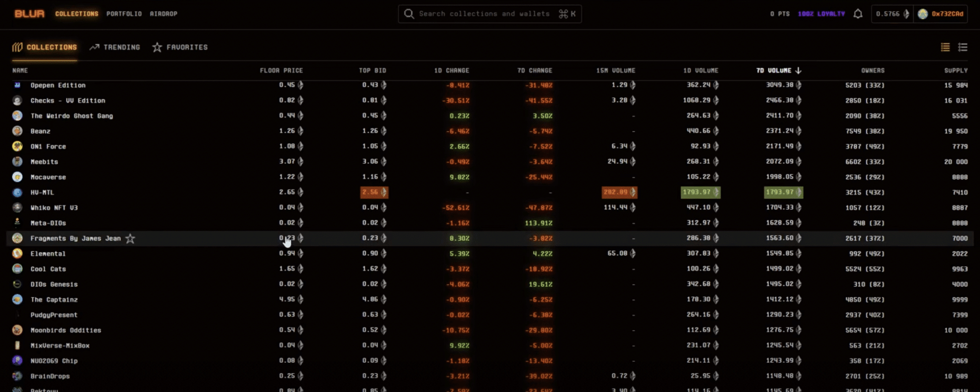
Task: Click the Mocaverse collection avatar
Action: click(17, 177)
